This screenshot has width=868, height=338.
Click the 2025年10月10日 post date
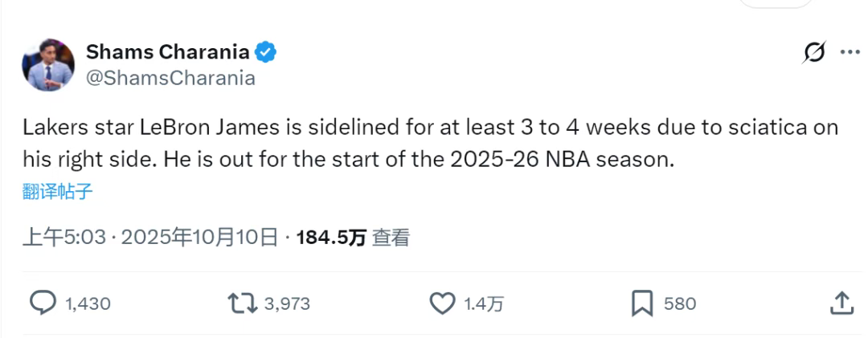(199, 238)
